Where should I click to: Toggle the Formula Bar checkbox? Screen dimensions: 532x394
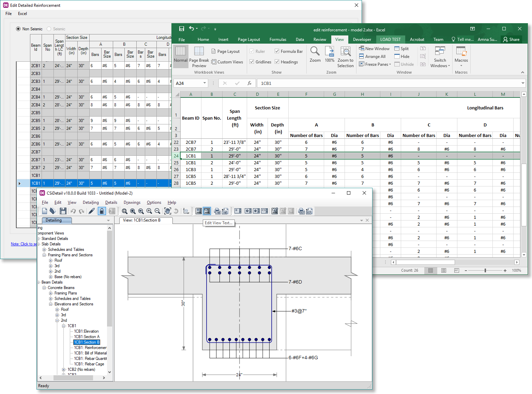[x=277, y=51]
